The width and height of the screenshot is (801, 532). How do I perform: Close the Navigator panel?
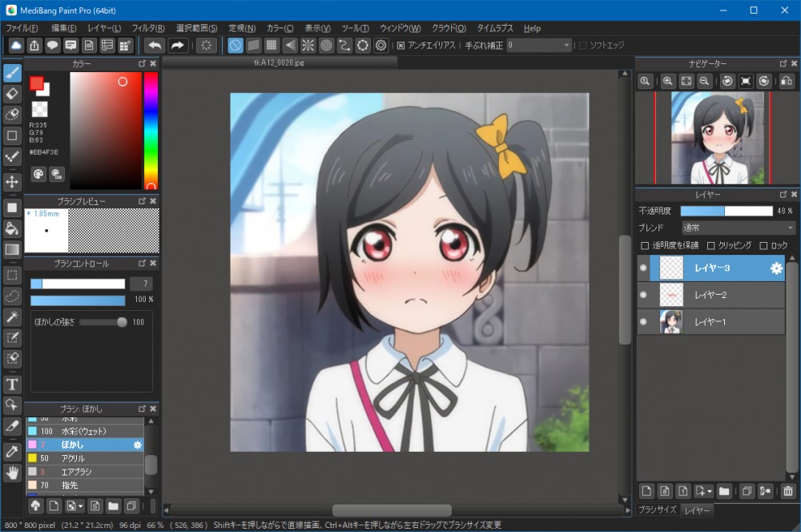coord(794,63)
